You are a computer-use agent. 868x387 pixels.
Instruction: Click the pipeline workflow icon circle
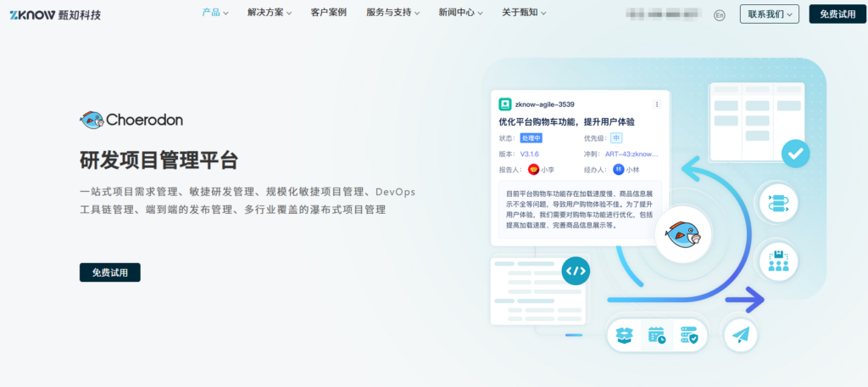(x=777, y=204)
